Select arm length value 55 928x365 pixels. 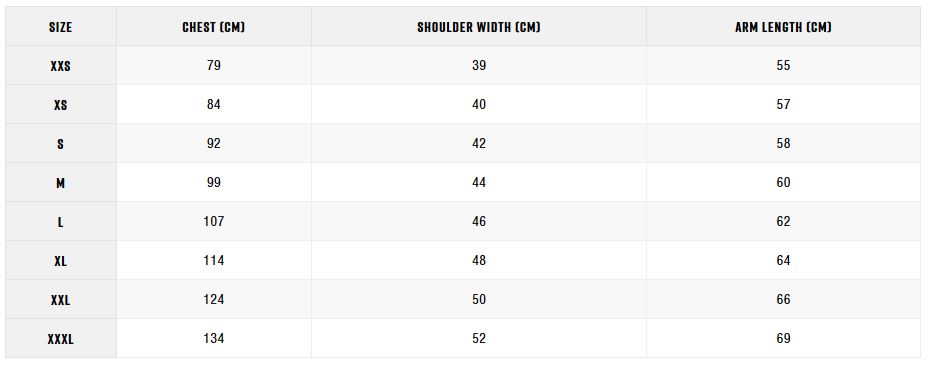tap(783, 65)
